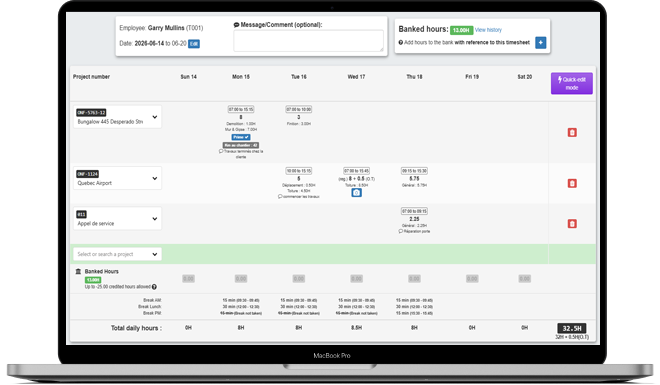The image size is (660, 385).
Task: Click the commencer les travaux comment
Action: pyautogui.click(x=298, y=196)
